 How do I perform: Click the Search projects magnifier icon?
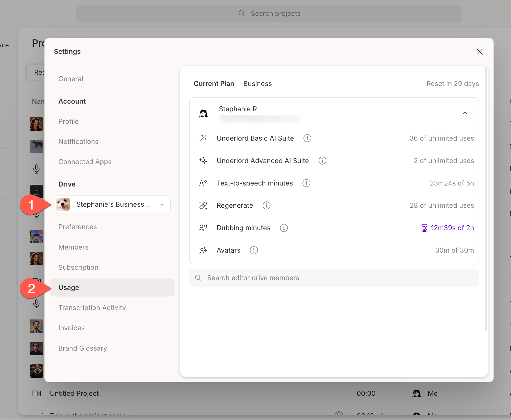242,14
